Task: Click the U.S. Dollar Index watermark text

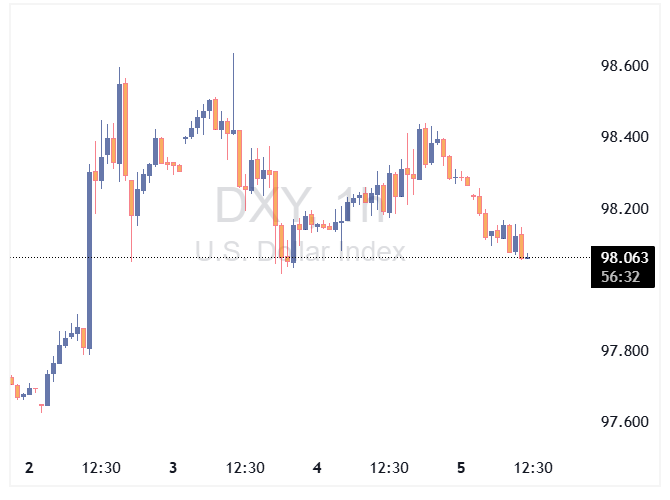Action: click(299, 250)
